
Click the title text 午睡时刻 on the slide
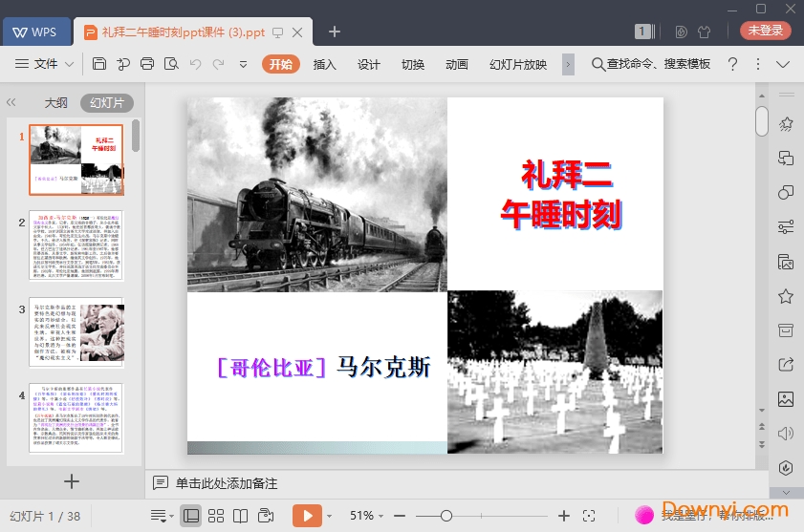pos(561,214)
